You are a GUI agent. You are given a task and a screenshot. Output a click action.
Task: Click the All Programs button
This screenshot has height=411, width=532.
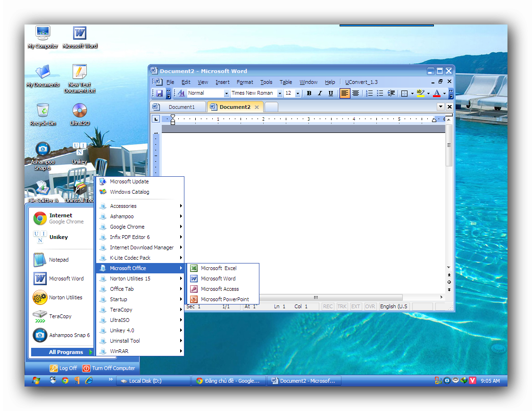pos(61,352)
